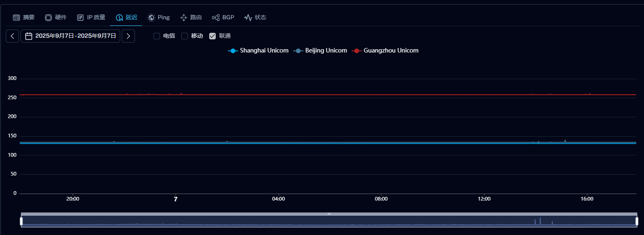
Task: Toggle Beijing Unicom legend series
Action: (320, 50)
